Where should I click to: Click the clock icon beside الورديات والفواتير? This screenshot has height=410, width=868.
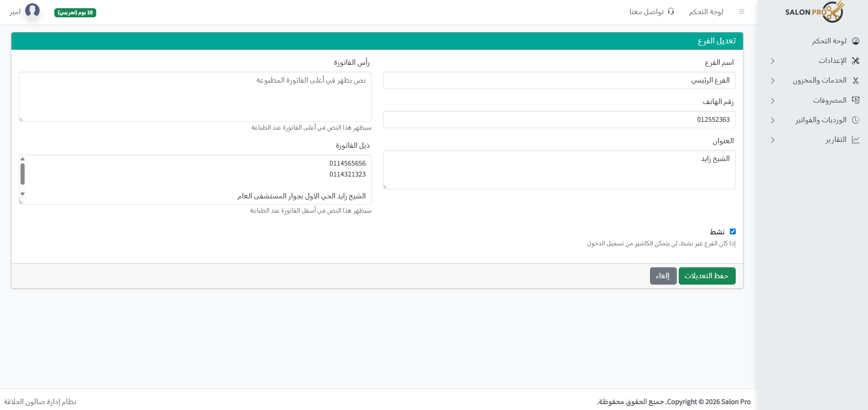click(856, 120)
